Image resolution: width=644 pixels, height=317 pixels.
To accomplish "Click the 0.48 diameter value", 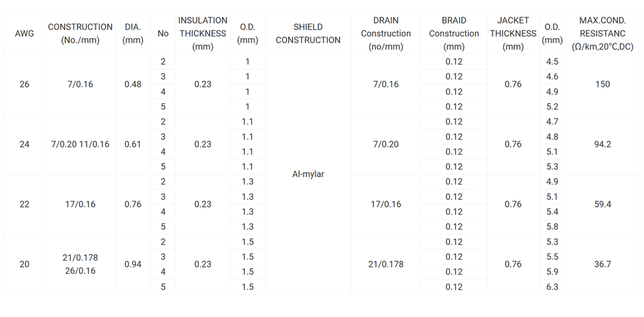I will point(133,84).
